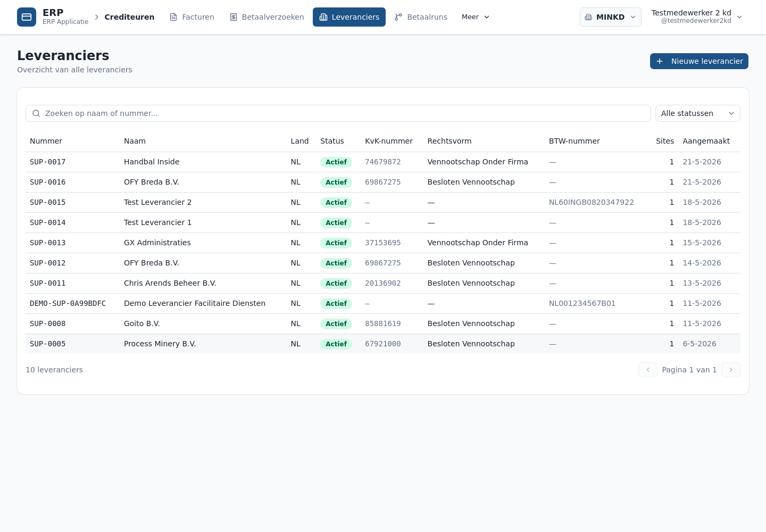Click Vennootschap Onder Firma for Handbal Inside

tap(478, 162)
